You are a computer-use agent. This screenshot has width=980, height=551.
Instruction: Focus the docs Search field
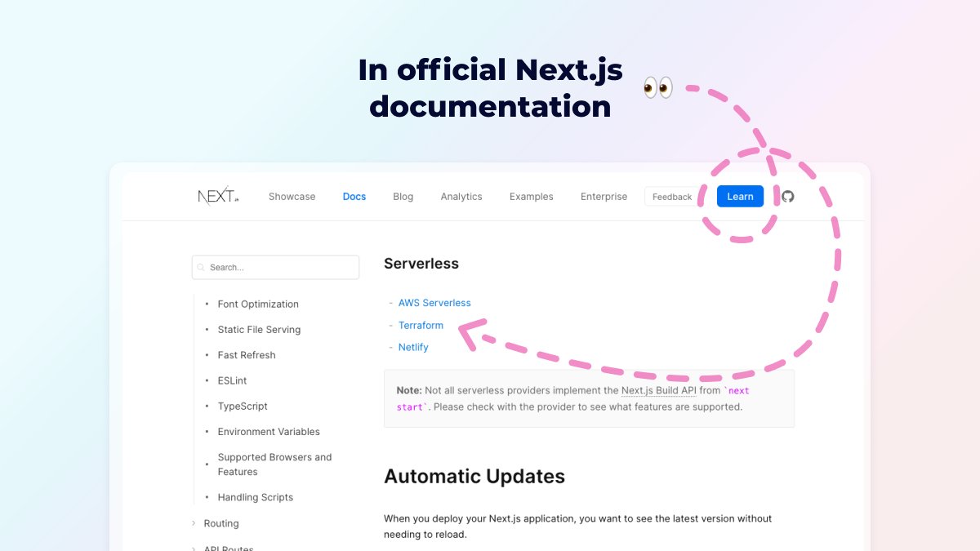[275, 267]
